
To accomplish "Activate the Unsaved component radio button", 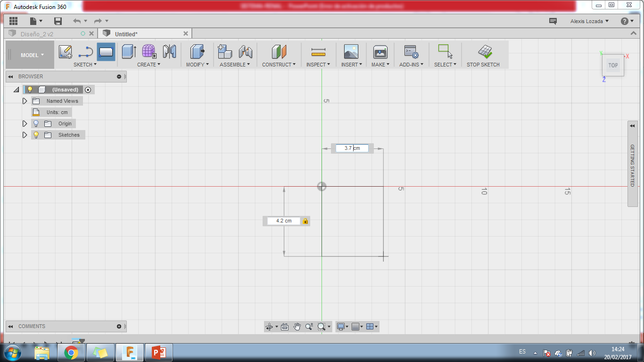I will 88,90.
